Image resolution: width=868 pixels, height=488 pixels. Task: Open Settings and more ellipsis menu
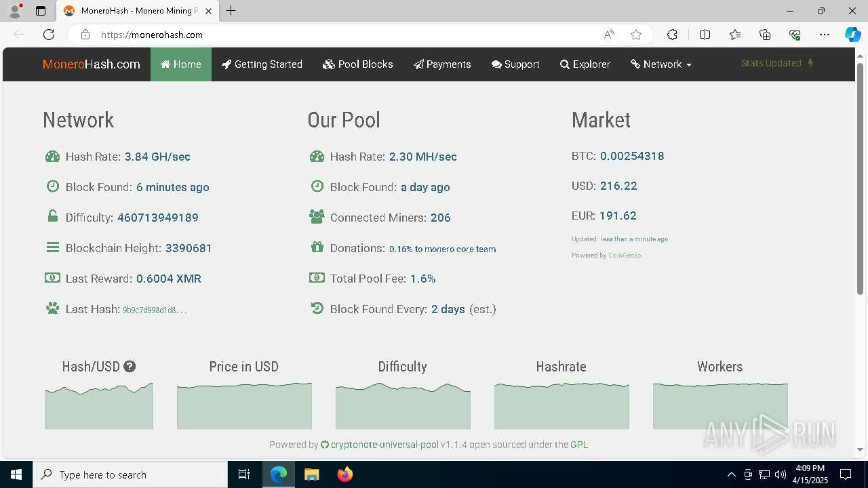pos(825,35)
